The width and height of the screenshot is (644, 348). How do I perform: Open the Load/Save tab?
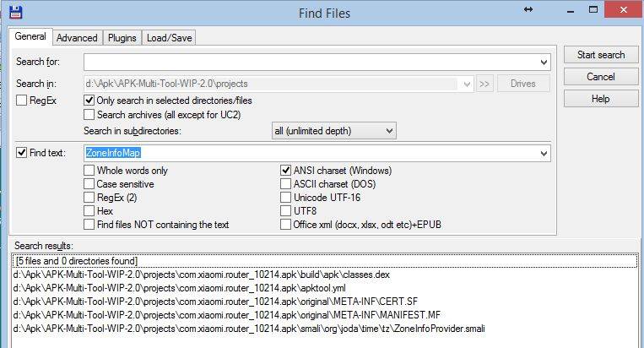point(170,38)
